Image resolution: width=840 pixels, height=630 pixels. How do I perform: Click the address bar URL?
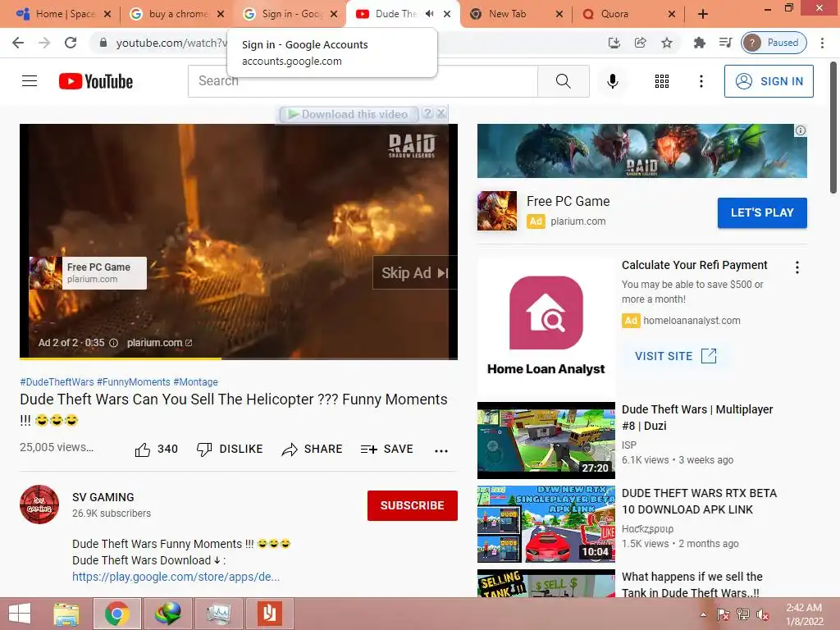point(171,43)
